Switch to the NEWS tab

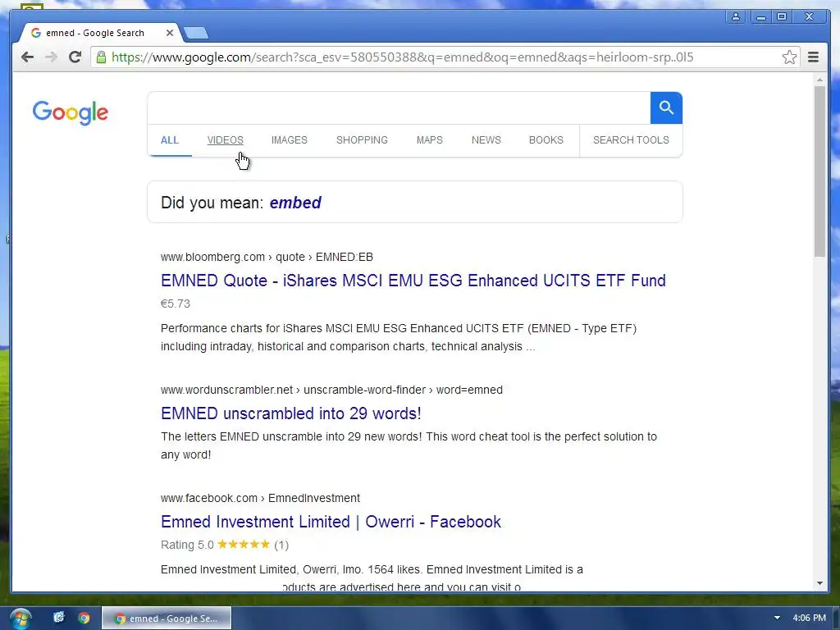tap(486, 139)
